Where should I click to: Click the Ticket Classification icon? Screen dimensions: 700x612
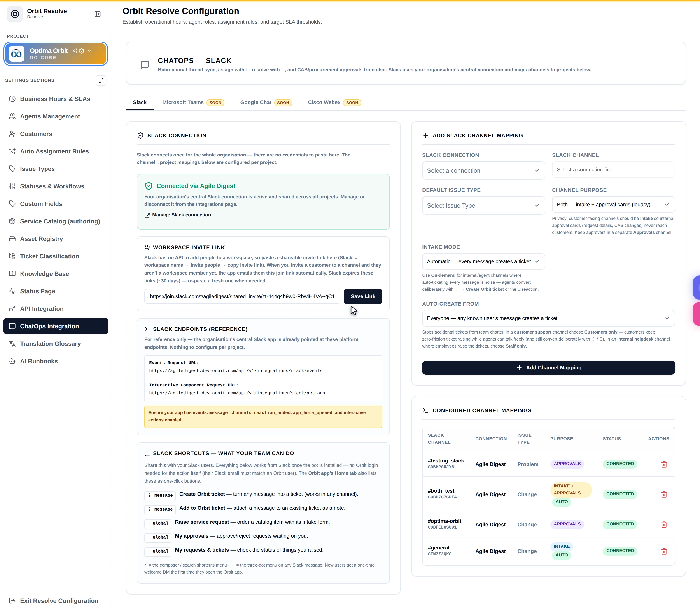point(12,256)
